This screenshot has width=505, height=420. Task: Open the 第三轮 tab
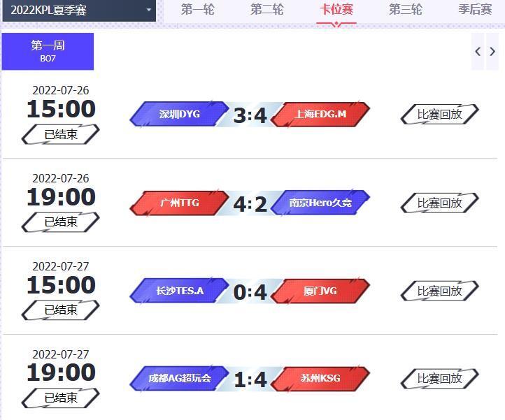(x=406, y=10)
